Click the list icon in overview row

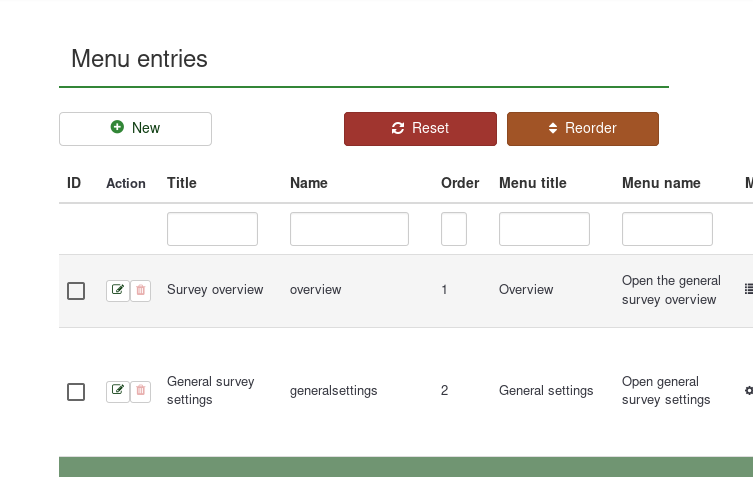[x=749, y=289]
